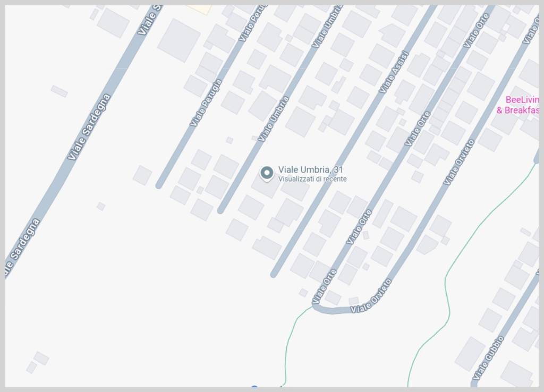Select the BeeLiving & Breakfast pink label

coord(518,105)
